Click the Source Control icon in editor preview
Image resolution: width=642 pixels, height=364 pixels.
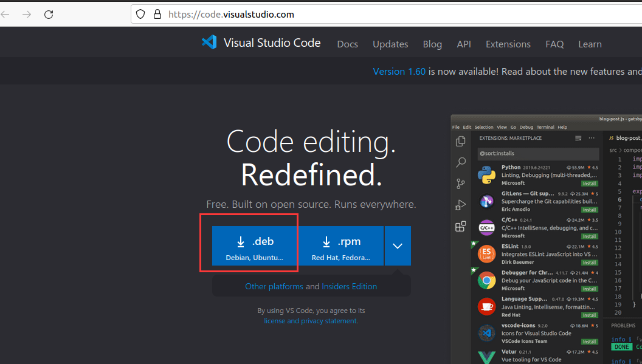pyautogui.click(x=461, y=184)
